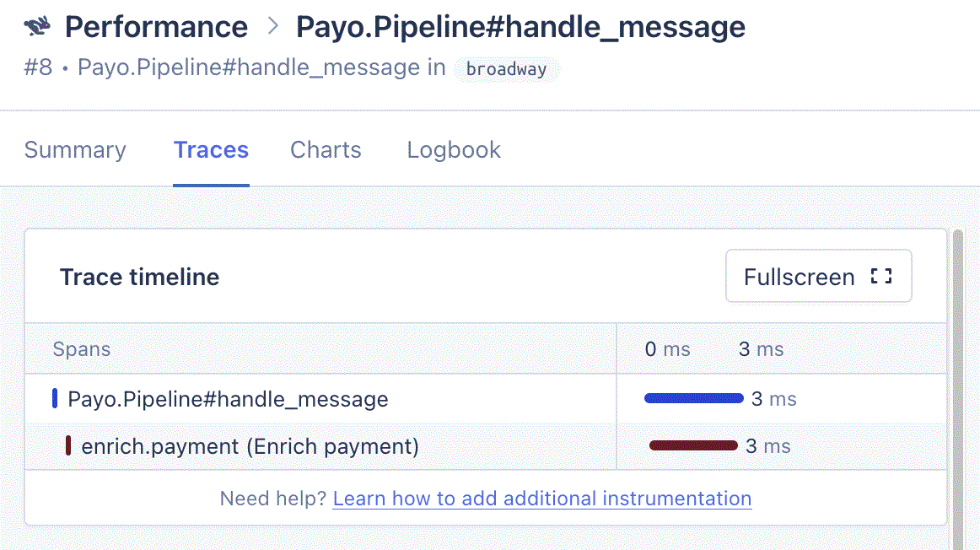Click the 3 ms timeline marker in header
The width and height of the screenshot is (980, 550).
pos(761,348)
